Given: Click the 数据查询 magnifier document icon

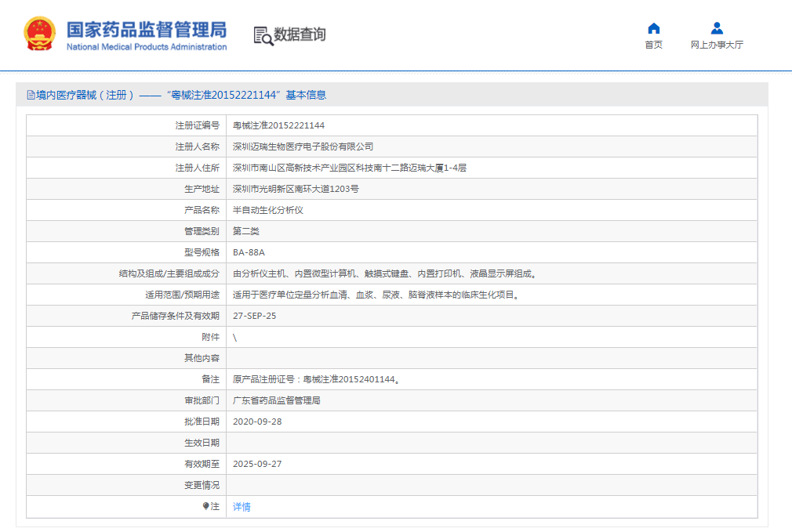Looking at the screenshot, I should [263, 35].
